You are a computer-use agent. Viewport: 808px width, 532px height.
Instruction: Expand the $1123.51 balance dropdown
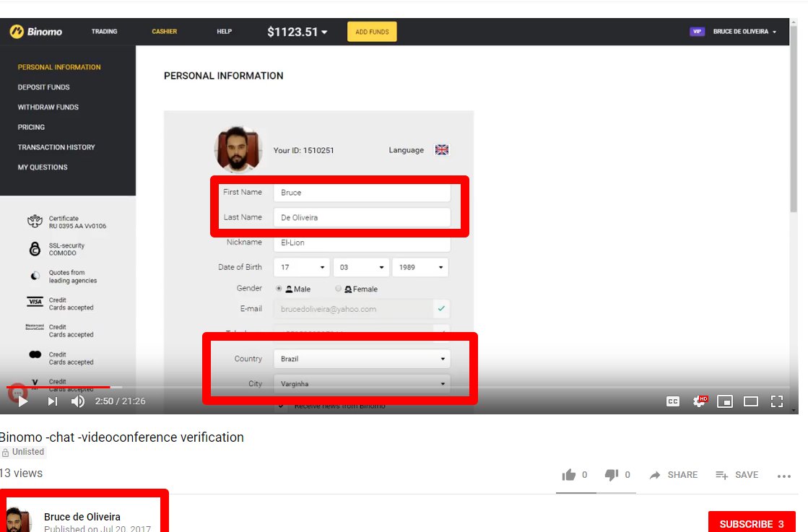(297, 32)
